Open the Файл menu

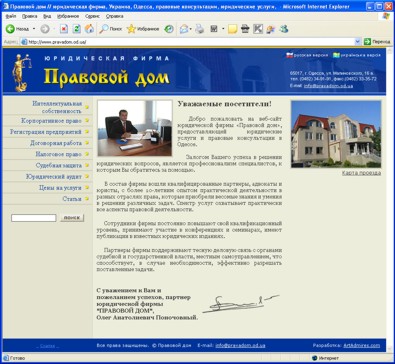click(11, 16)
